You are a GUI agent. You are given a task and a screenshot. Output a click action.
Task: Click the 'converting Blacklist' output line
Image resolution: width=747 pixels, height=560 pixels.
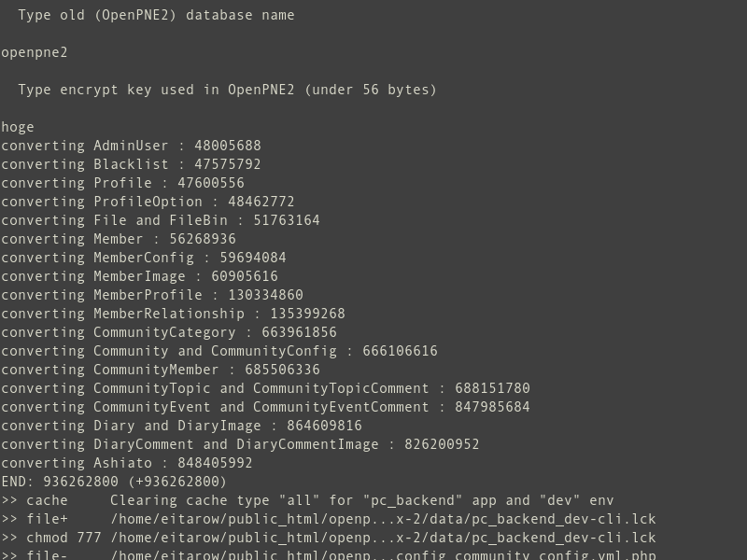[x=131, y=164]
